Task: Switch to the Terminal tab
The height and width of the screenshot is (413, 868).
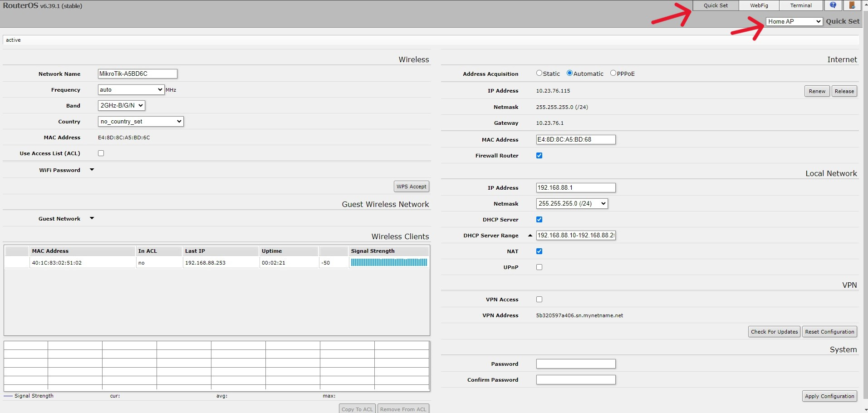Action: click(801, 5)
